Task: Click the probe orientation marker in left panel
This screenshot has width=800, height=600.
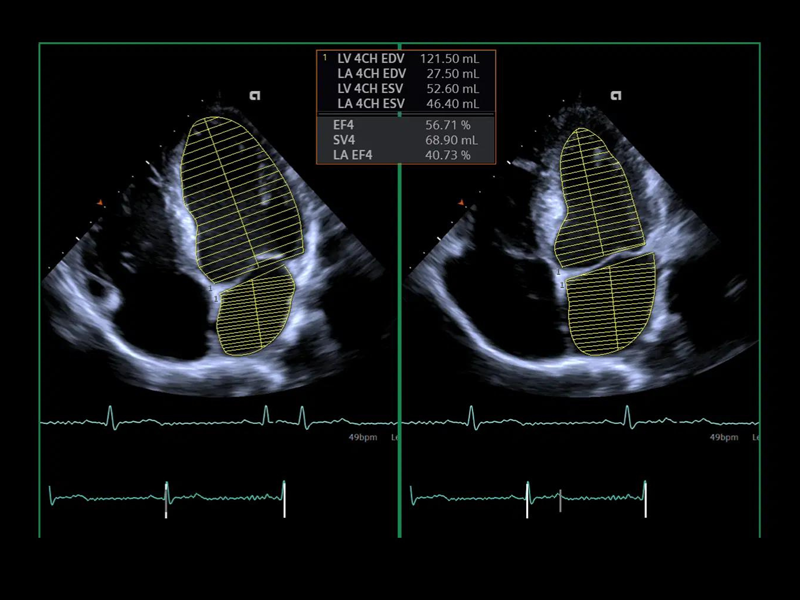Action: click(x=255, y=96)
